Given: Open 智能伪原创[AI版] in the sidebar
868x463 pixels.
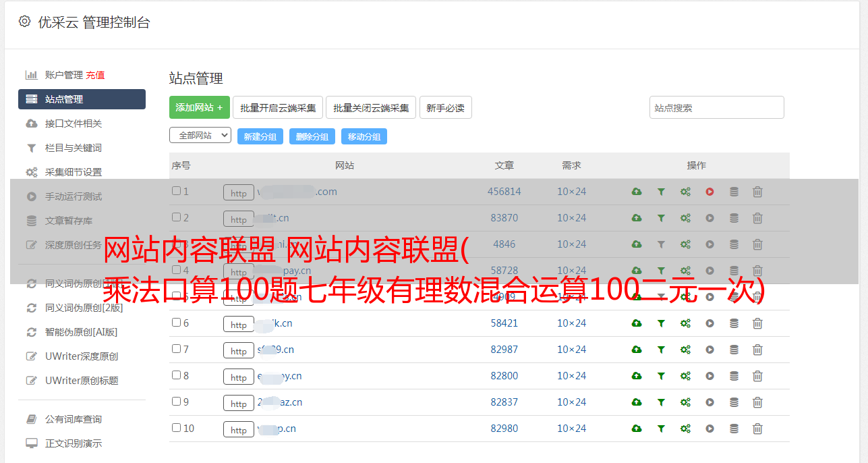Looking at the screenshot, I should [x=82, y=332].
